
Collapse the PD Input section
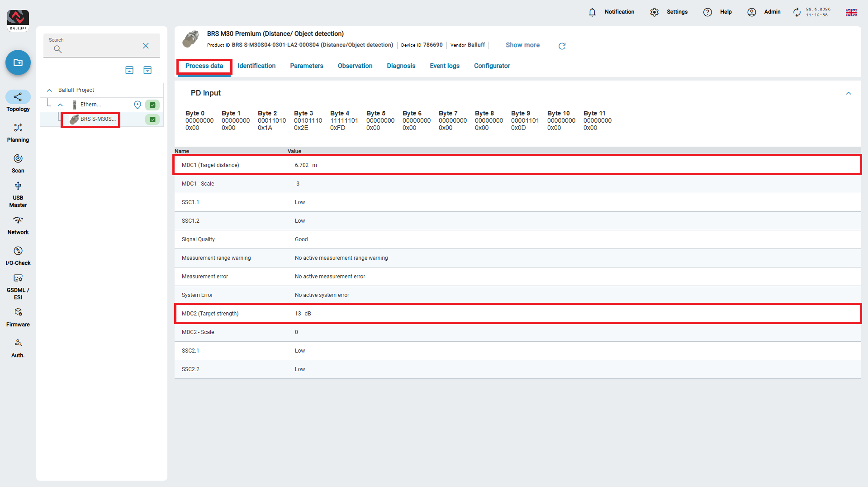click(849, 93)
